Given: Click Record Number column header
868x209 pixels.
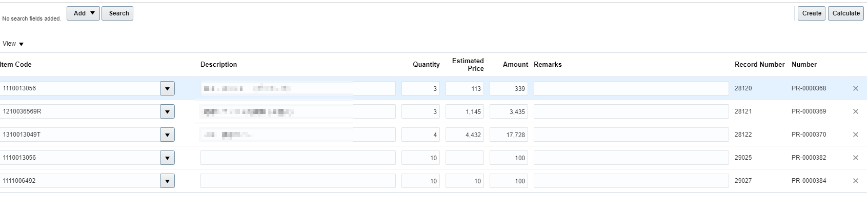Looking at the screenshot, I should click(x=759, y=65).
